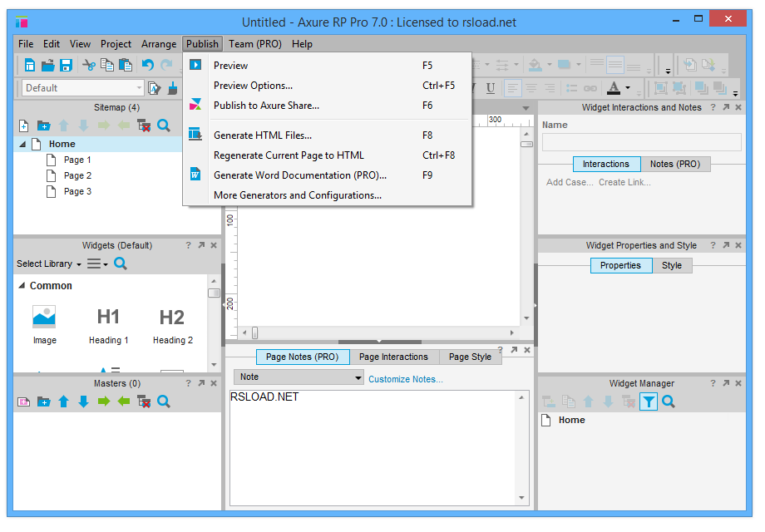Click the Create Link option
This screenshot has width=765, height=532.
pos(624,182)
